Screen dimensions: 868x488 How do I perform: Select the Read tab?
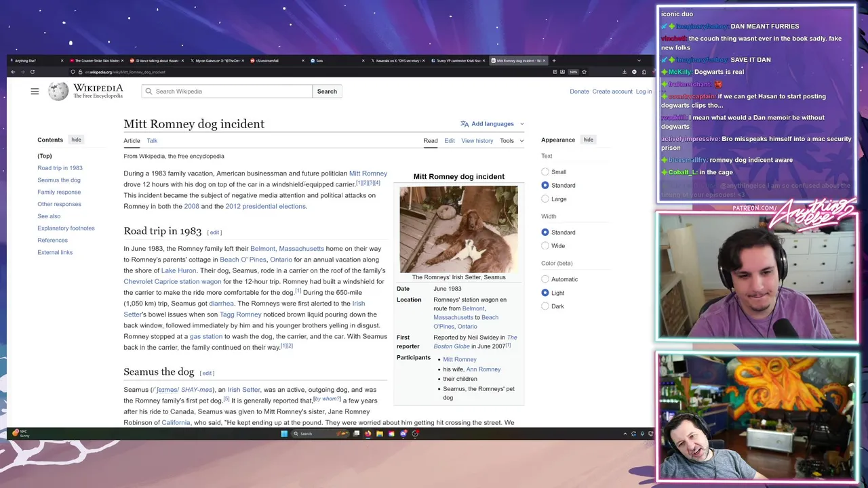[431, 141]
